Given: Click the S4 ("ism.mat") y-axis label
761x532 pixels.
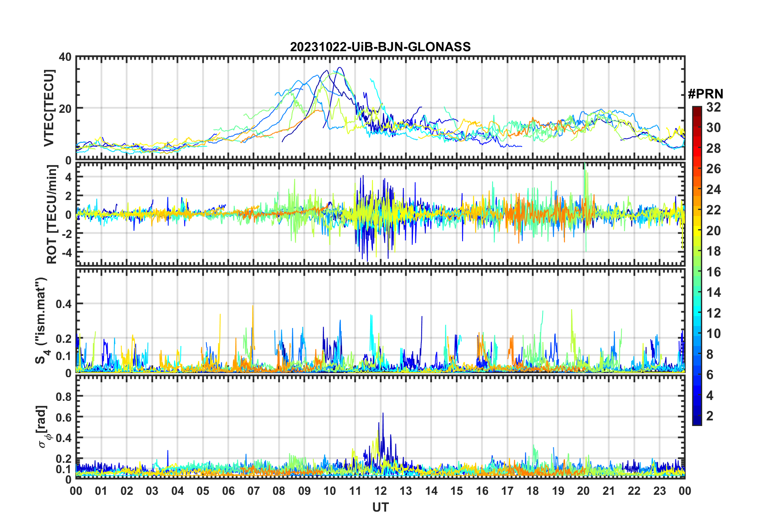Looking at the screenshot, I should [42, 320].
